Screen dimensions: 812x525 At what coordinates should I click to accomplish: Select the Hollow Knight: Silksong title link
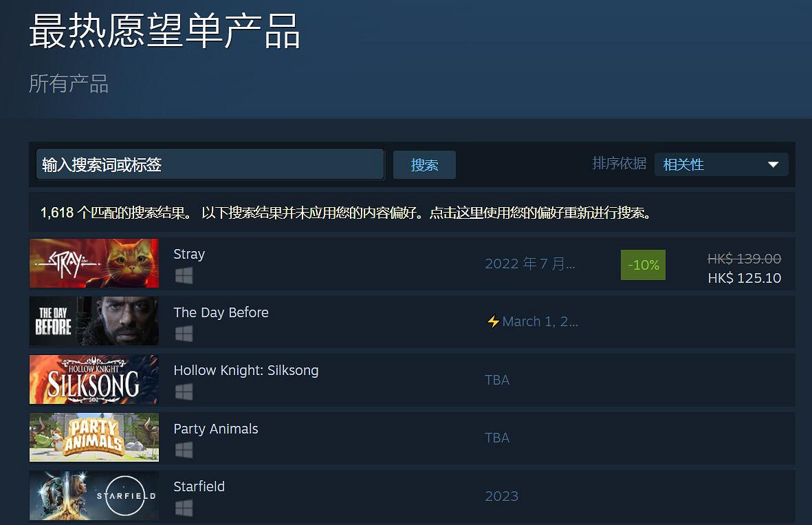246,371
